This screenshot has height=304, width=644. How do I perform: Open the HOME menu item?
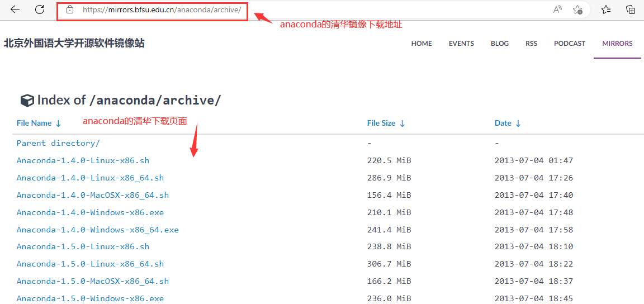tap(422, 44)
